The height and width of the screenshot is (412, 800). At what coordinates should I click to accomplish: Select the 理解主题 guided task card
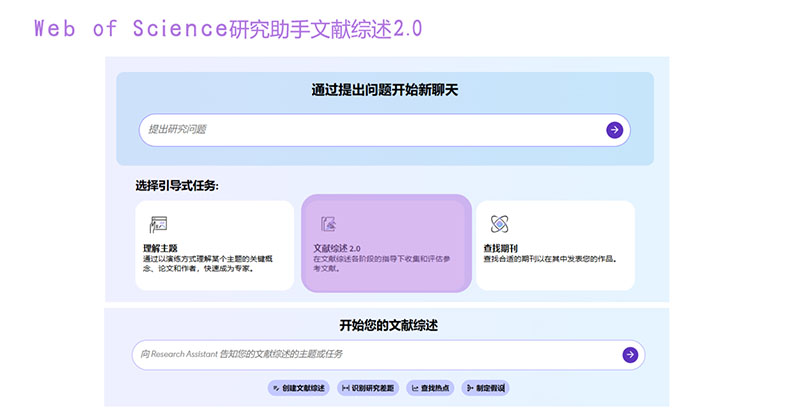215,245
